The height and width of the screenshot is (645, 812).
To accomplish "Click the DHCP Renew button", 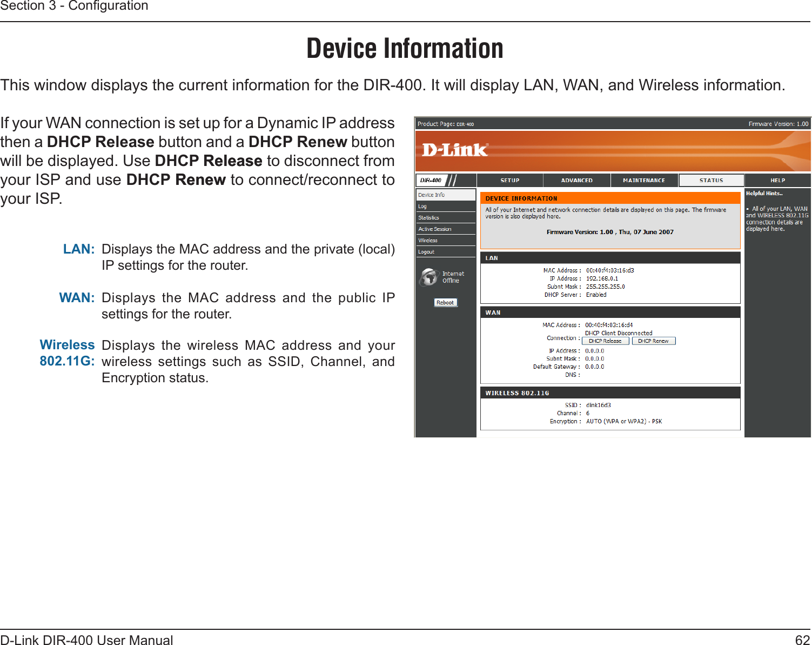I will (x=653, y=341).
